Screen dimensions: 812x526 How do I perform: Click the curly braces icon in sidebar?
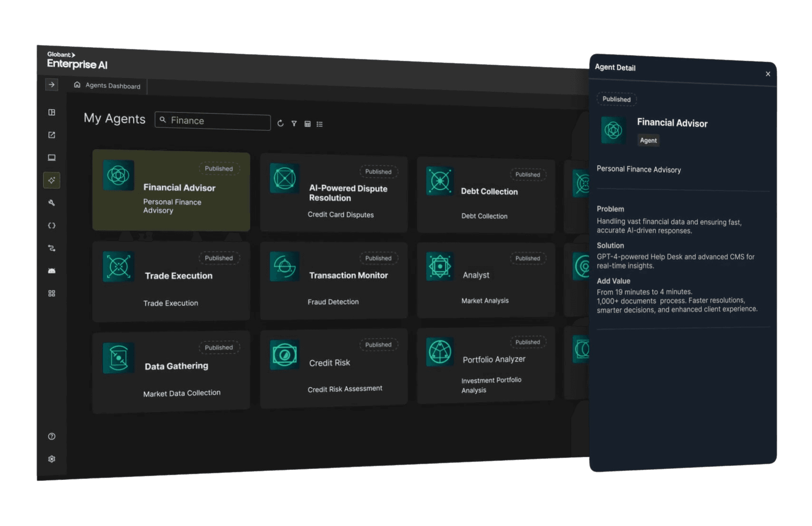(x=52, y=225)
